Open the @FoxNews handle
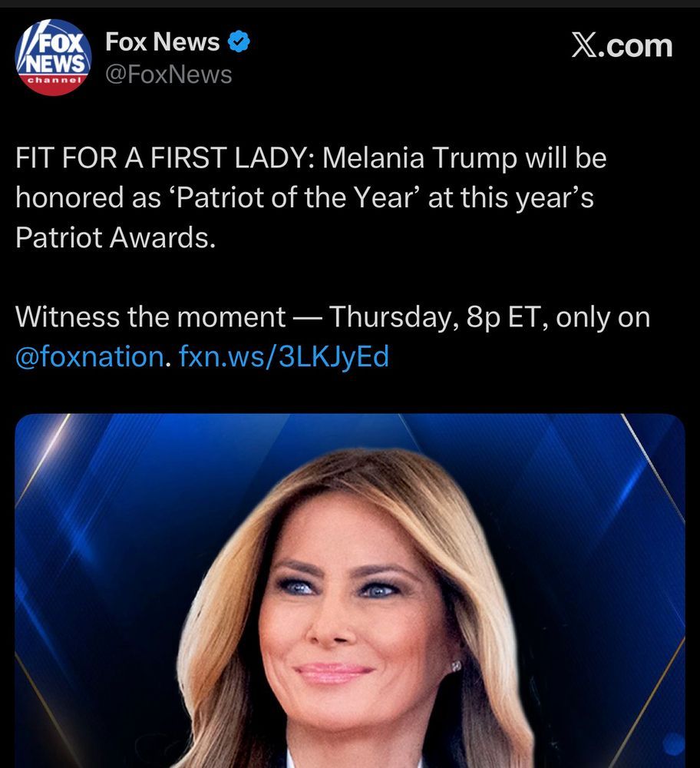The image size is (700, 768). point(168,74)
